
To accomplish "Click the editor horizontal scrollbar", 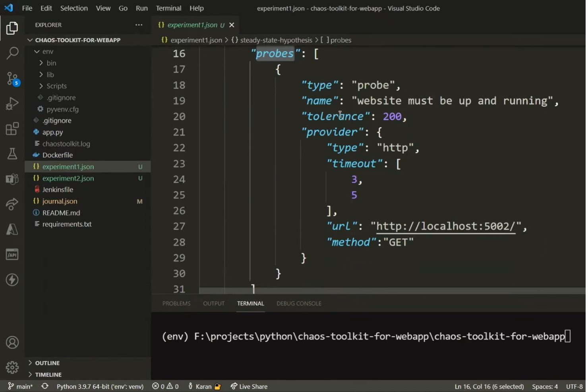I will [392, 291].
